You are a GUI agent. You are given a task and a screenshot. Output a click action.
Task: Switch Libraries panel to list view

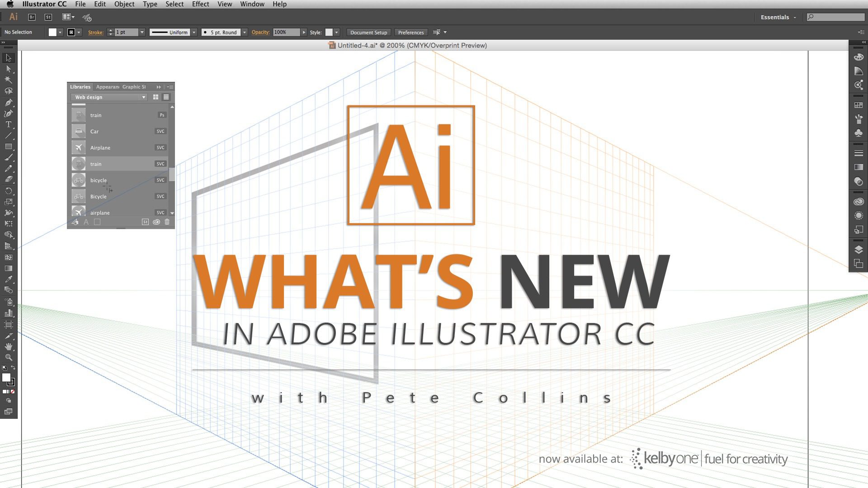pyautogui.click(x=166, y=97)
